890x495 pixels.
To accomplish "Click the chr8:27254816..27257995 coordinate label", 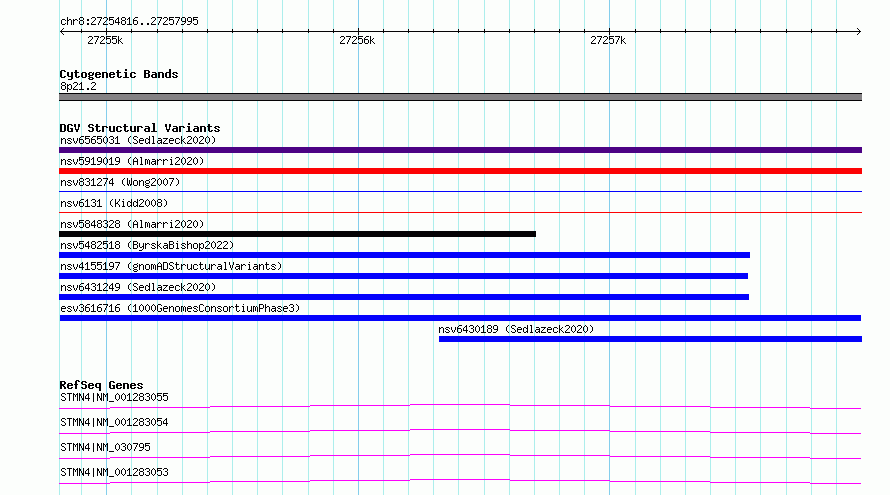I will (x=129, y=21).
